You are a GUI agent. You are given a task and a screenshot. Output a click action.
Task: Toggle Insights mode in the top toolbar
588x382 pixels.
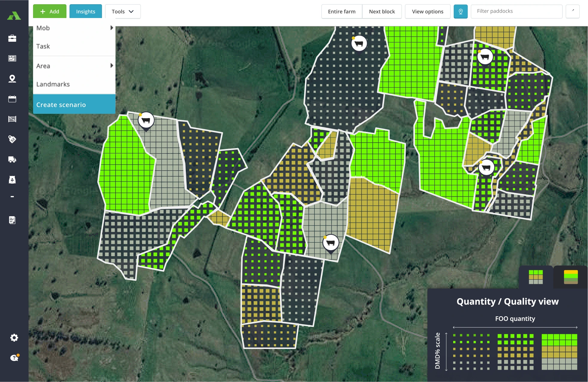point(86,11)
